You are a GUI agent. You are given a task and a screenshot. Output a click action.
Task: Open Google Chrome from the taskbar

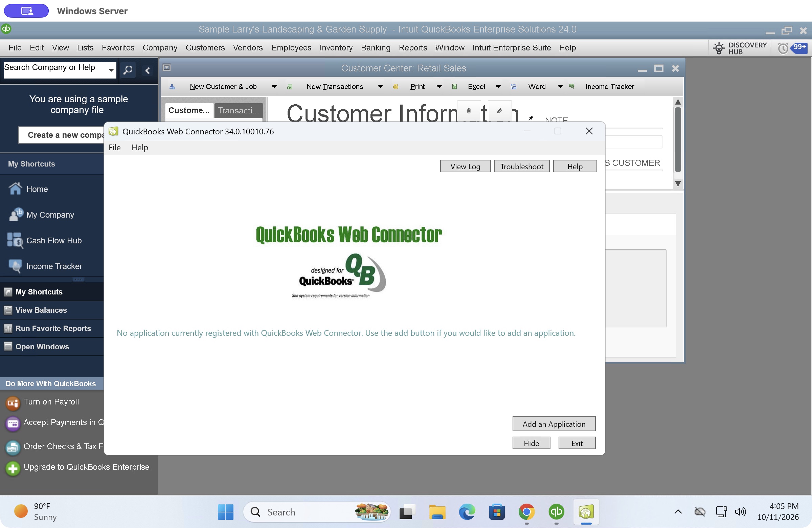point(526,512)
